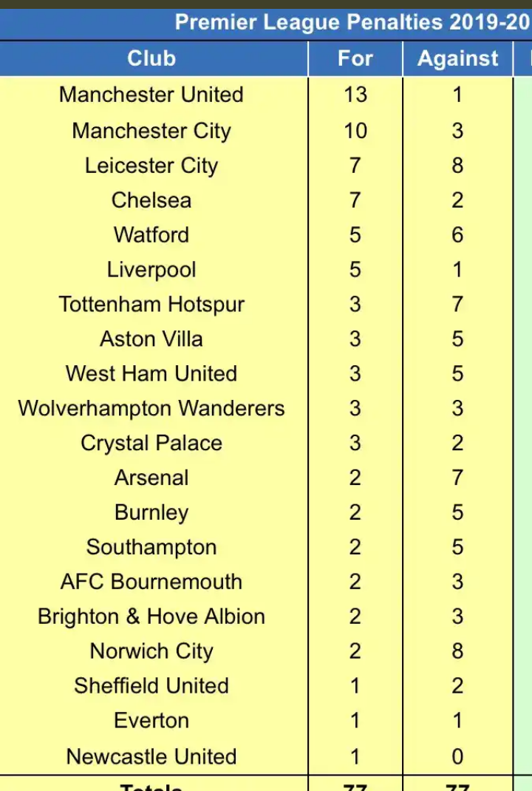Click Chelsea's Against value 2
This screenshot has height=791, width=532.
tap(457, 200)
